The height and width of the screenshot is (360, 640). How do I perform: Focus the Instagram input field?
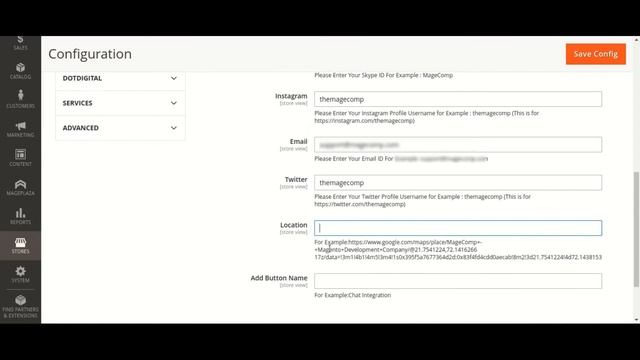coord(458,99)
